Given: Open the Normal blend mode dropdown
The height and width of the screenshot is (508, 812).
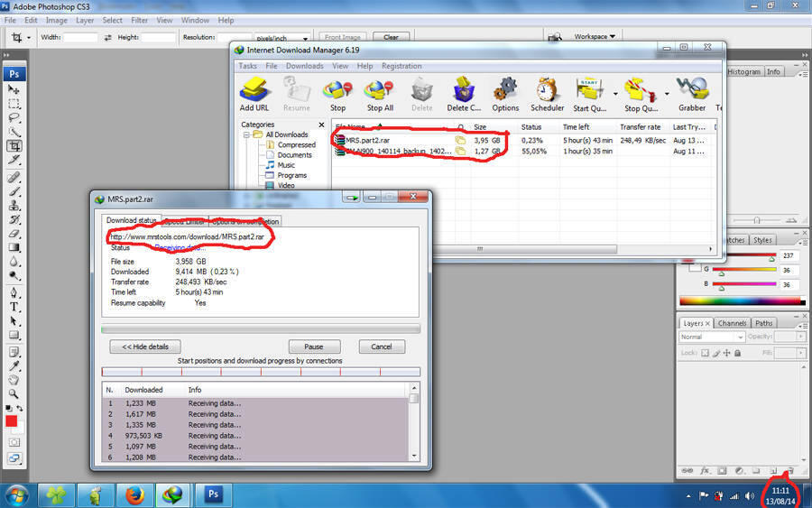Looking at the screenshot, I should click(x=712, y=337).
